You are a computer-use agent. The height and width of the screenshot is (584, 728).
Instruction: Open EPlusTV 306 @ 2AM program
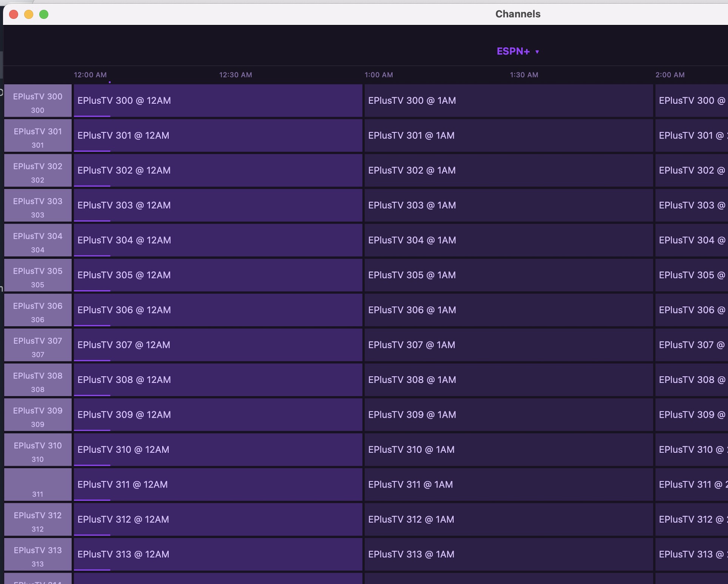(x=691, y=310)
